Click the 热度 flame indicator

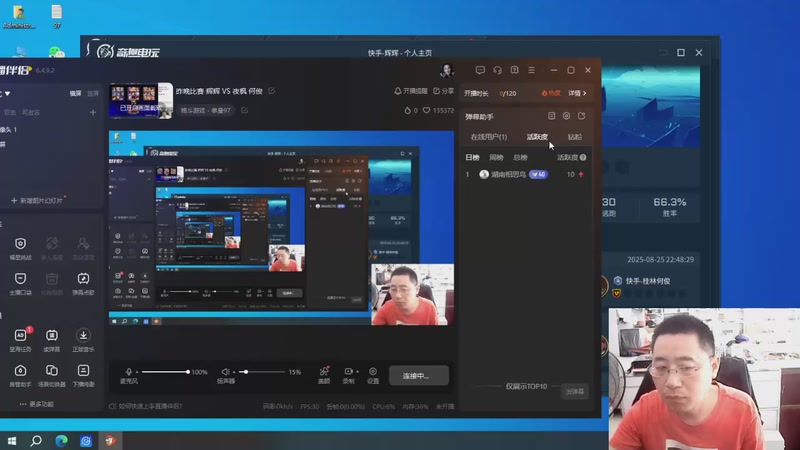click(551, 93)
